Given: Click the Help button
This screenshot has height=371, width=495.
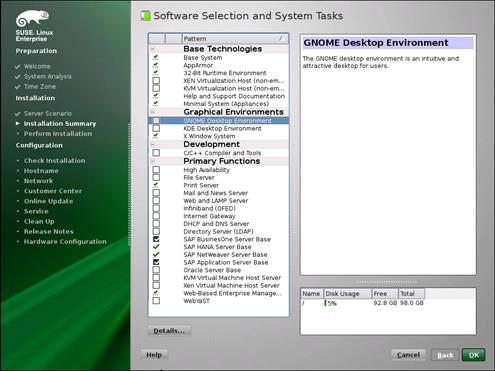Looking at the screenshot, I should point(154,355).
